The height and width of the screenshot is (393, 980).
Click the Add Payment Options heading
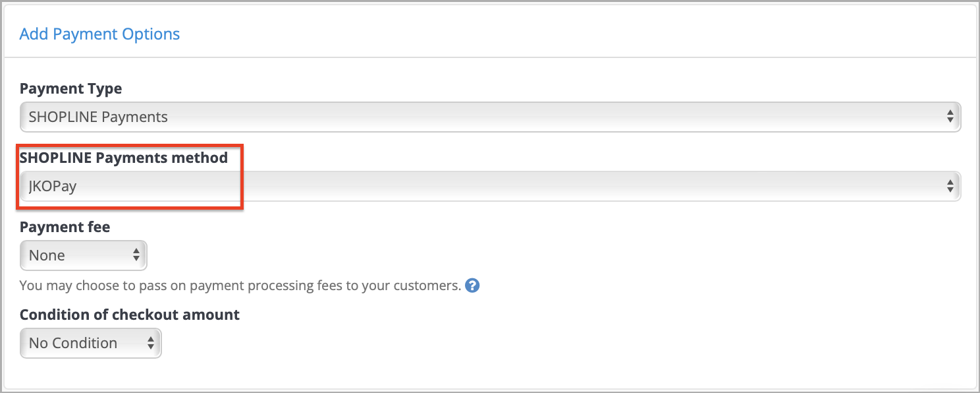[99, 34]
